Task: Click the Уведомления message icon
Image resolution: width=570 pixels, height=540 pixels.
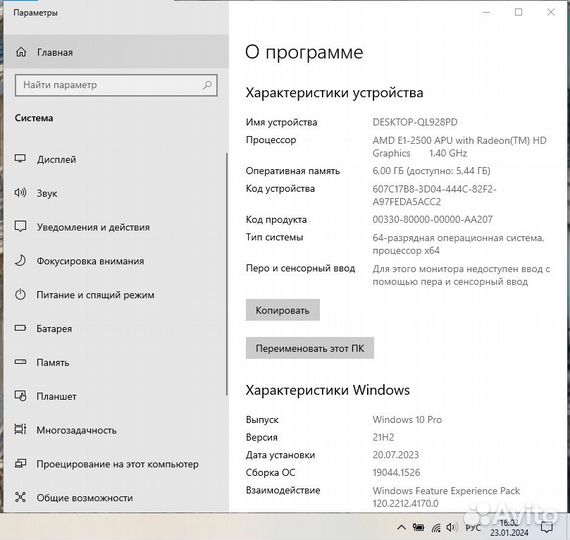Action: [20, 226]
